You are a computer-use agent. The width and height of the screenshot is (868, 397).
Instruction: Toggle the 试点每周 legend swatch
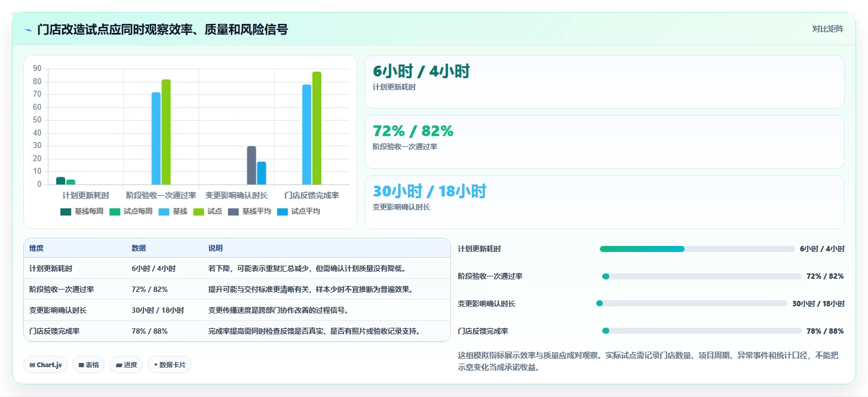click(x=115, y=211)
